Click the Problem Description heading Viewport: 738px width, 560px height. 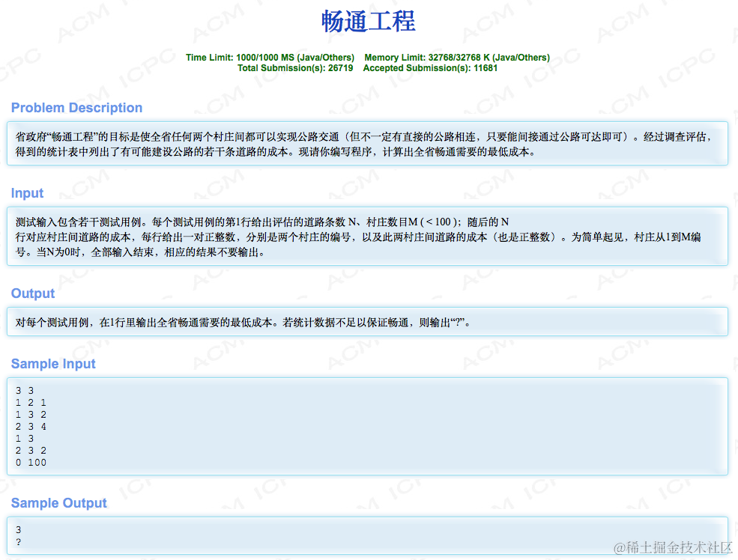click(x=76, y=108)
